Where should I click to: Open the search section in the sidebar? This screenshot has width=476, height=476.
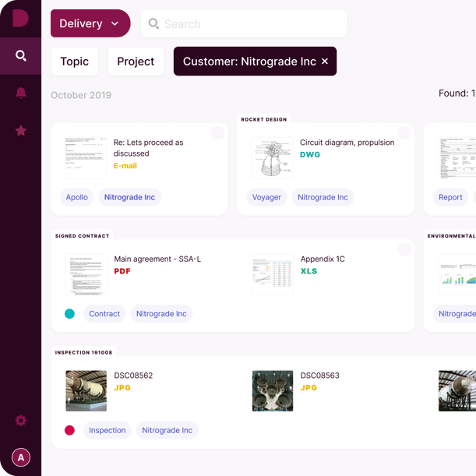pyautogui.click(x=20, y=56)
